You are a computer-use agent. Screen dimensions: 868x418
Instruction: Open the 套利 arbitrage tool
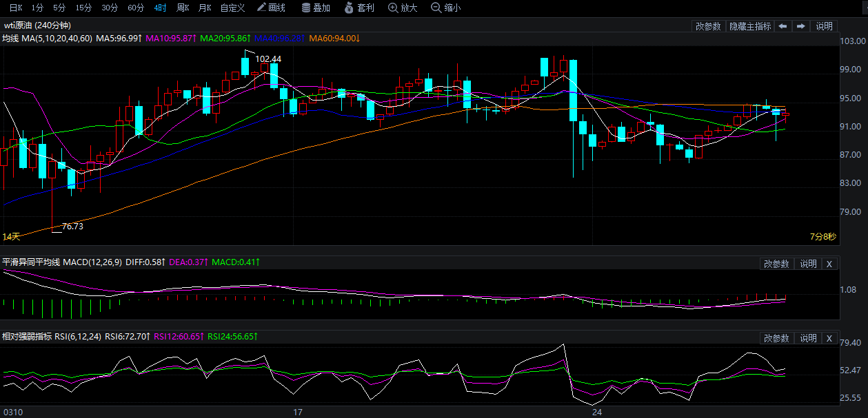pyautogui.click(x=359, y=8)
